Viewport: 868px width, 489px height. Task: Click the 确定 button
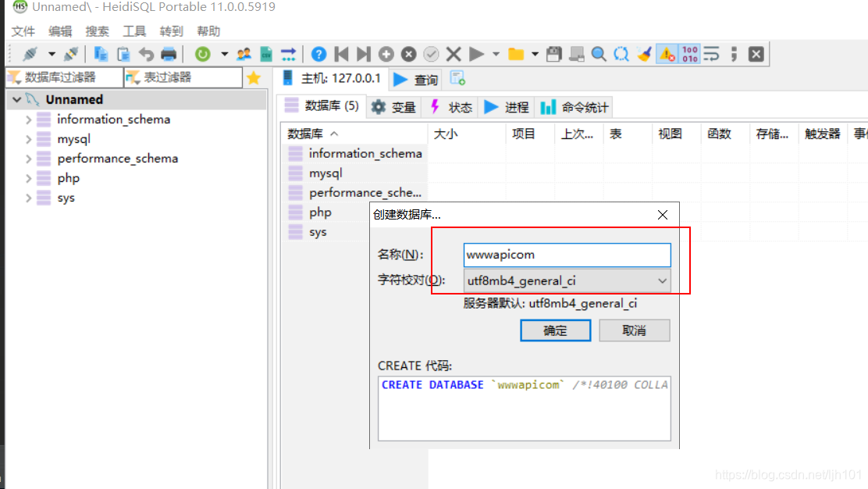tap(555, 330)
